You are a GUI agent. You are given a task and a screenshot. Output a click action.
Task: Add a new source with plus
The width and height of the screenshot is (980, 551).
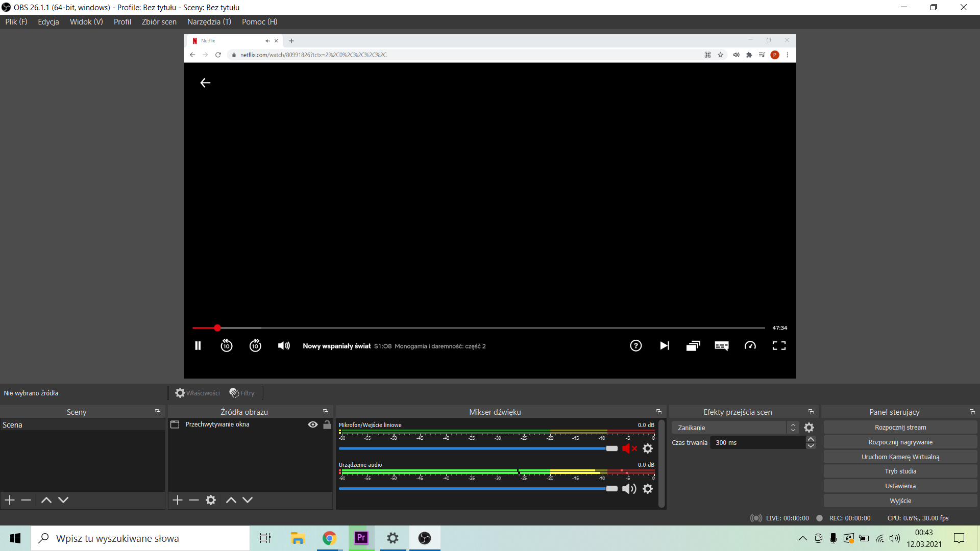tap(178, 500)
